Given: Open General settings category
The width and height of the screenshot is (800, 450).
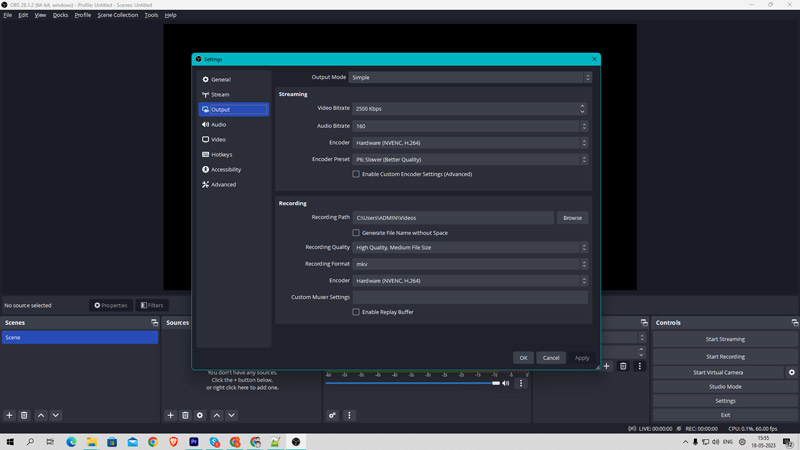Looking at the screenshot, I should point(233,80).
